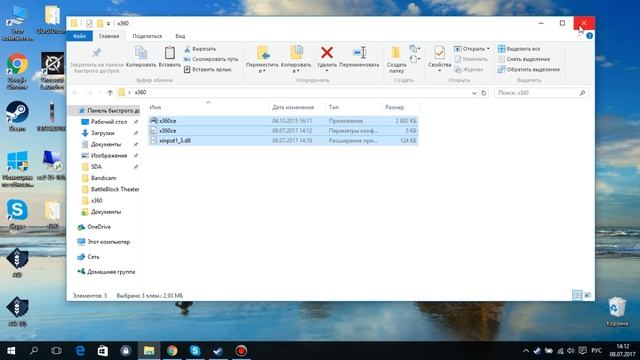Viewport: 640px width, 360px height.
Task: Click the РУС language indicator
Action: [x=596, y=351]
